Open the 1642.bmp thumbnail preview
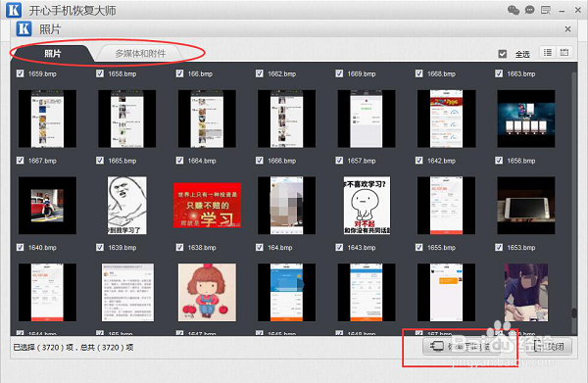588x383 pixels. (446, 206)
